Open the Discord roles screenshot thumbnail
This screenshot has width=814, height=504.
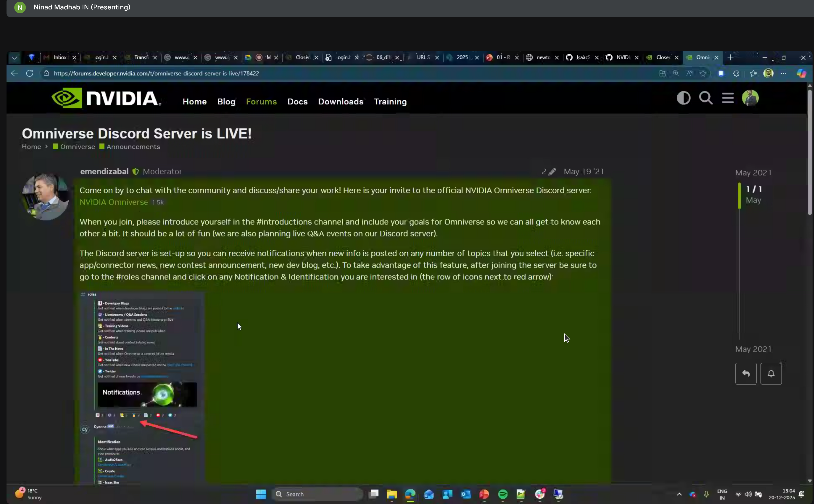[x=142, y=387]
